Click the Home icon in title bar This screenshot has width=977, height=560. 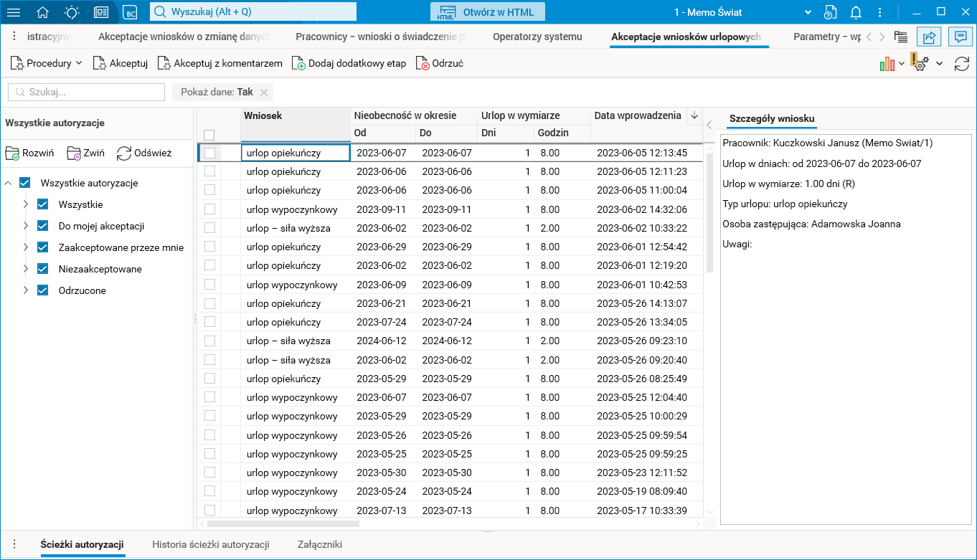(43, 12)
